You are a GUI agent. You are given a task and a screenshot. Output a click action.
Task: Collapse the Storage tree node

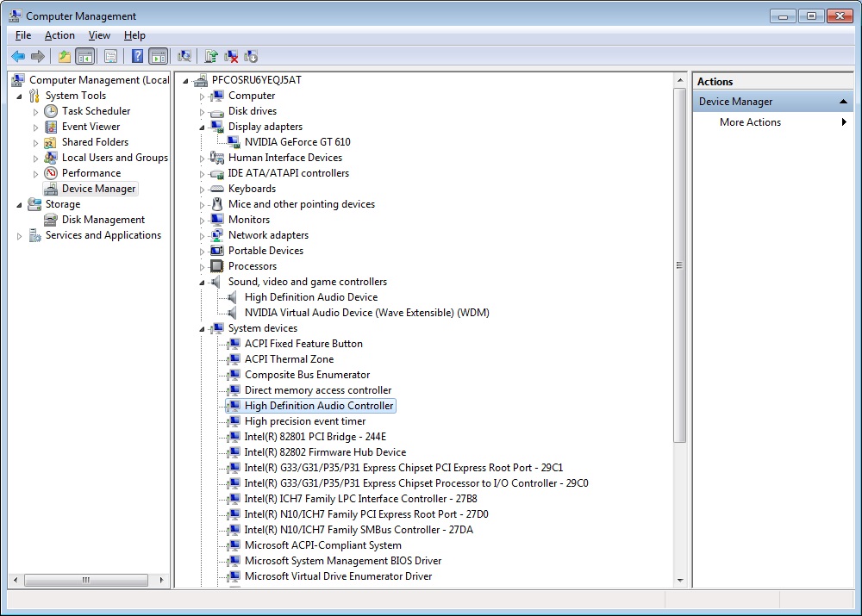click(x=19, y=204)
